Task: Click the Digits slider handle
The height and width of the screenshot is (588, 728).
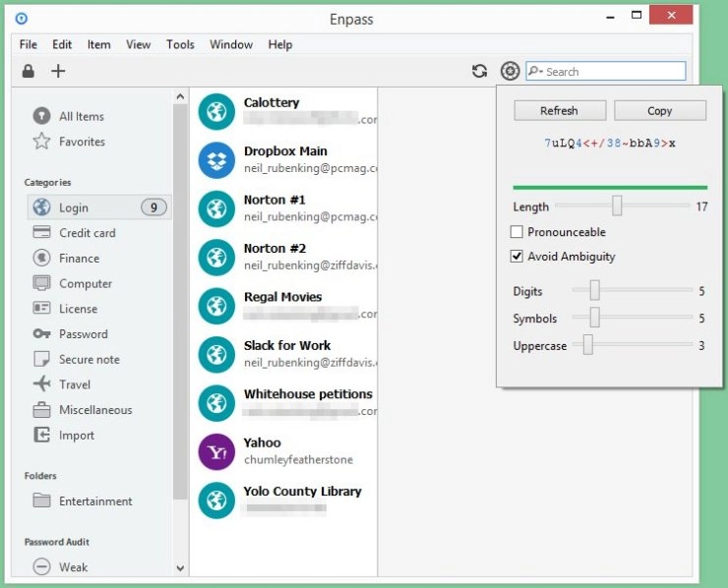Action: tap(595, 290)
